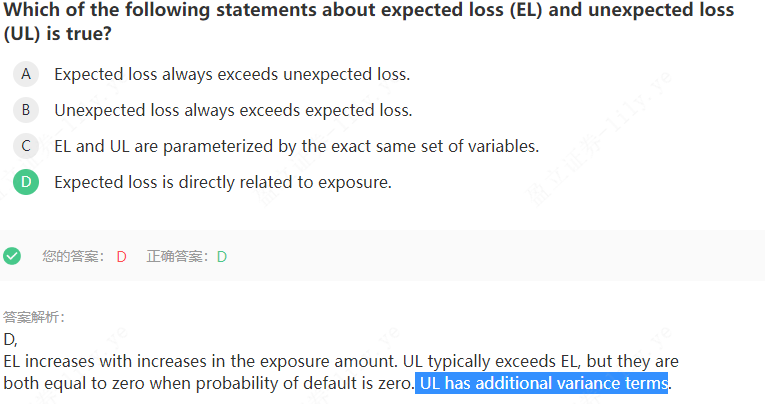Image resolution: width=765 pixels, height=404 pixels.
Task: Click highlighted text 'UL has additional variance terms'
Action: pyautogui.click(x=542, y=383)
